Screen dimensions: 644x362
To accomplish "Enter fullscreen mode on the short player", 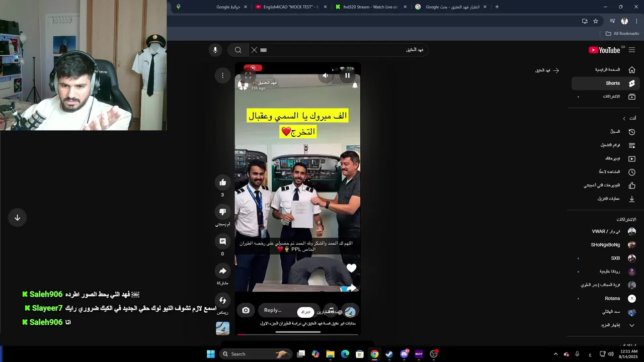I will (248, 75).
